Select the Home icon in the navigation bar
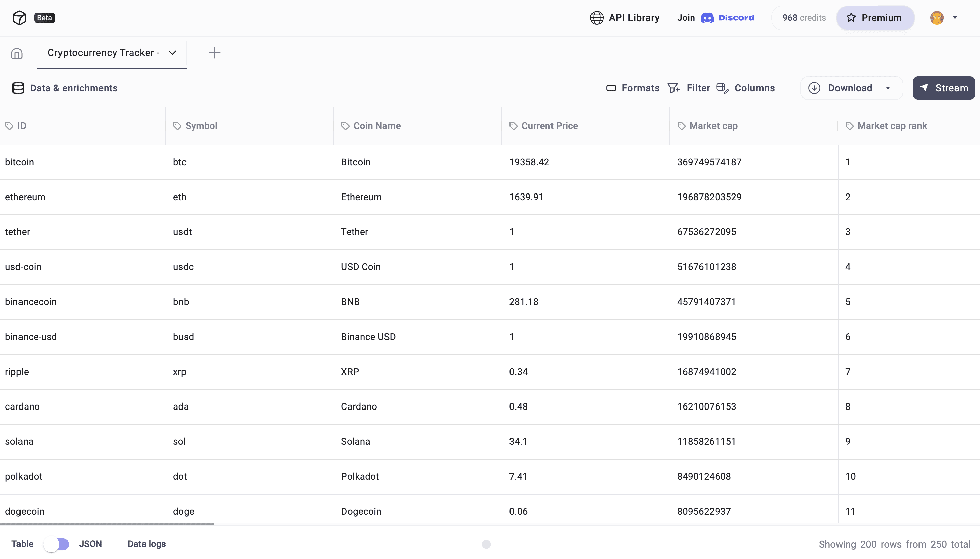Viewport: 980px width, 559px height. pos(16,53)
